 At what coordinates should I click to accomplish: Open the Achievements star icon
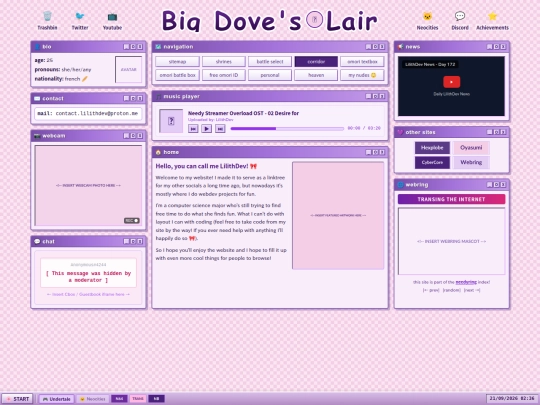coord(492,21)
